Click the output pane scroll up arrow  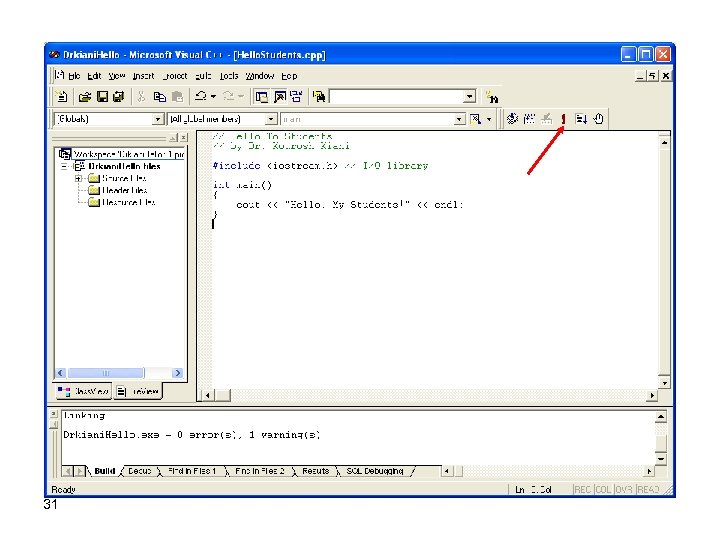click(x=660, y=416)
